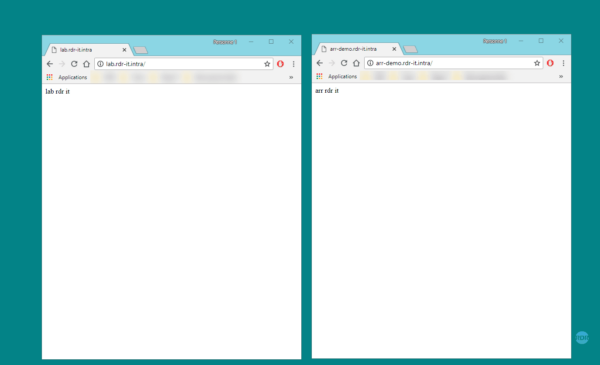Open Applications apps icon in lab.rdr-it.intra window
This screenshot has width=600, height=365.
[x=49, y=77]
